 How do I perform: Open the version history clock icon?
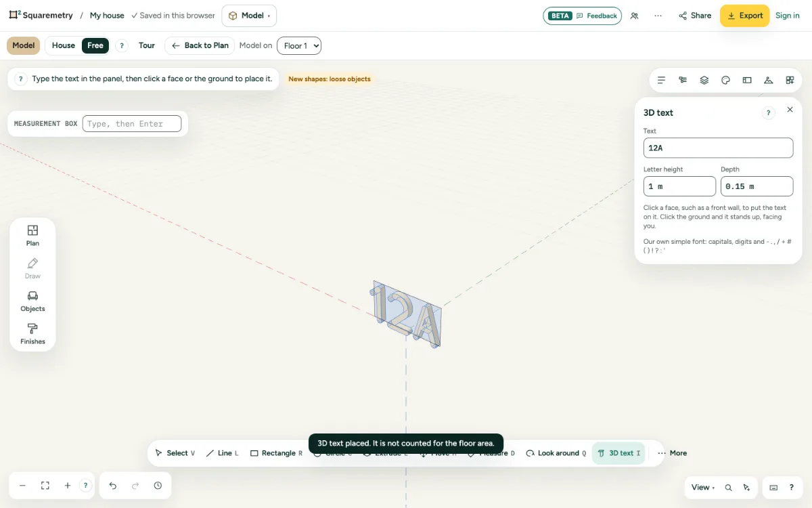pos(158,486)
